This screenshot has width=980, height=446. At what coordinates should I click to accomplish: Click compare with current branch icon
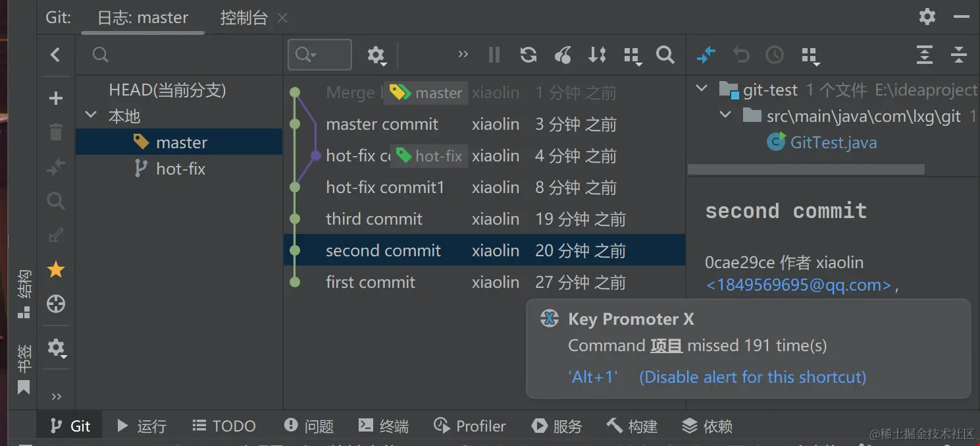tap(56, 167)
